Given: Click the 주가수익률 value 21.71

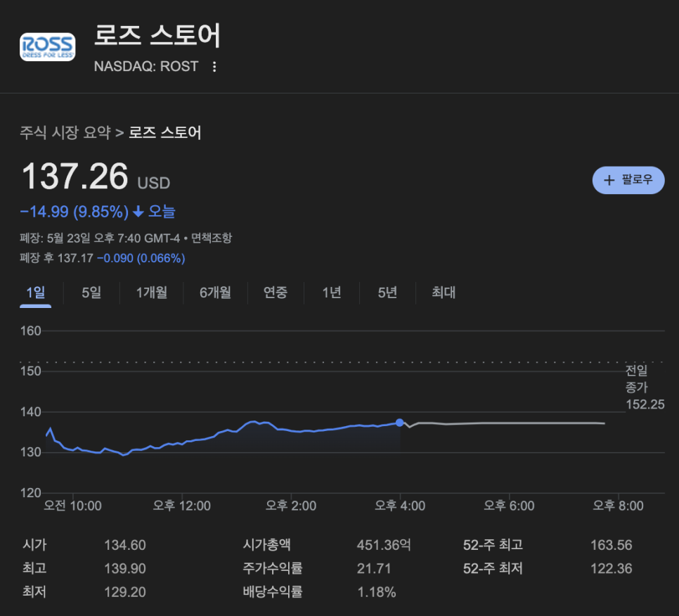Looking at the screenshot, I should [x=374, y=568].
